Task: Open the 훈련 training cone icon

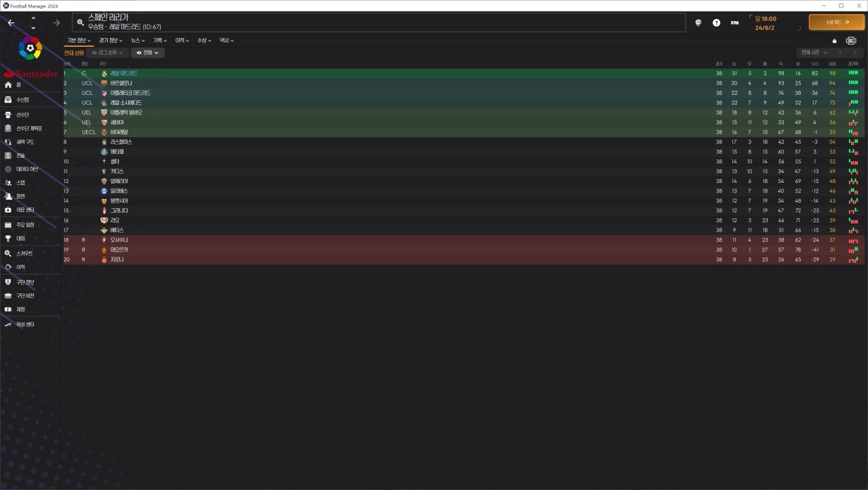Action: click(x=8, y=196)
